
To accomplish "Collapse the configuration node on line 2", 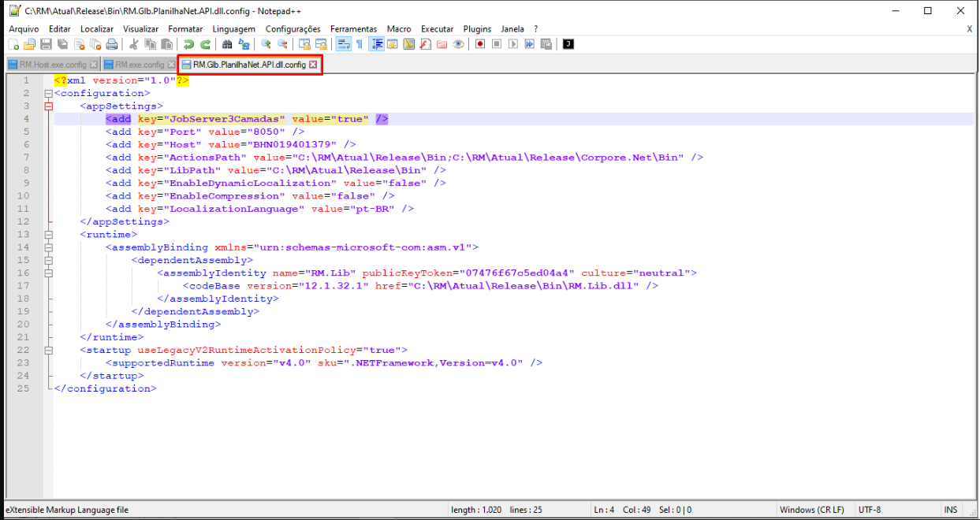I will tap(48, 93).
